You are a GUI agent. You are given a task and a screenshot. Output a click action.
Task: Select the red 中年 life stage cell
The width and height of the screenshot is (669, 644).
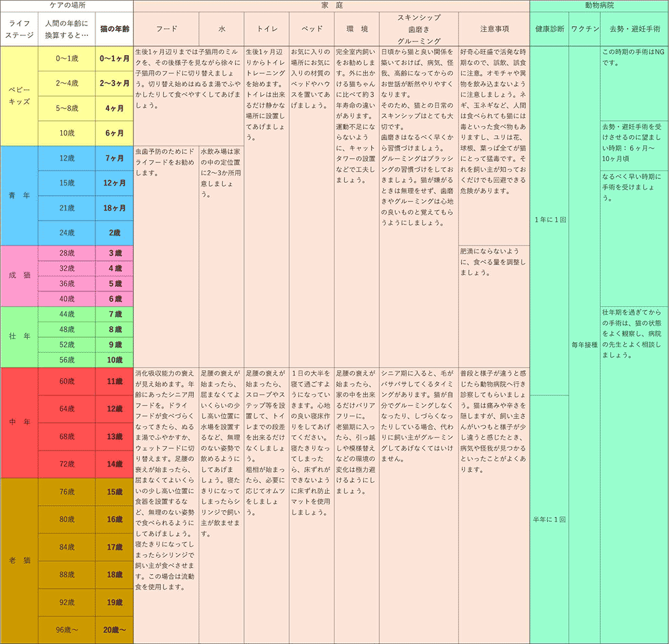pos(19,422)
